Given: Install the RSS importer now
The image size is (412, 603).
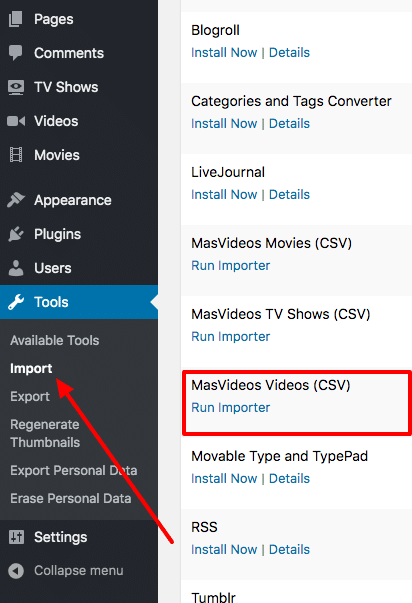Looking at the screenshot, I should point(224,550).
